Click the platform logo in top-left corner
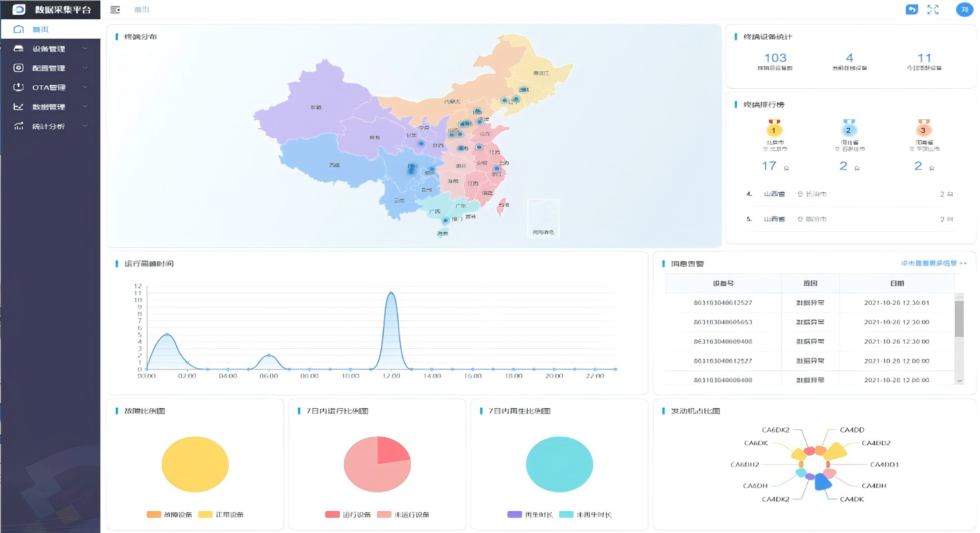Image resolution: width=980 pixels, height=533 pixels. (19, 9)
